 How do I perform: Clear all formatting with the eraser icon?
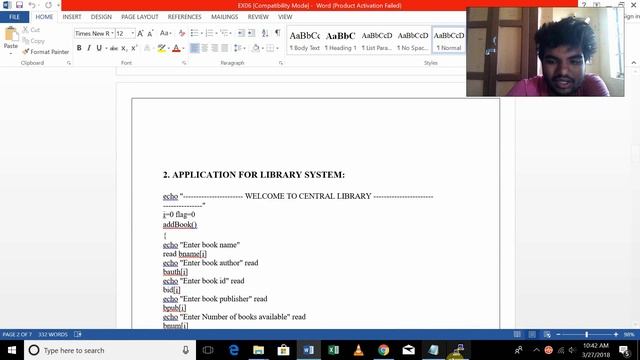[182, 33]
